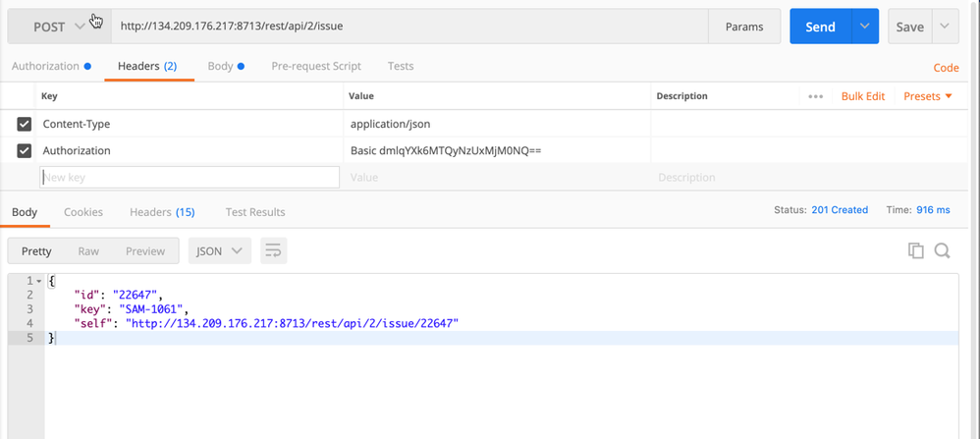
Task: Open the response search magnifier icon
Action: pos(942,250)
